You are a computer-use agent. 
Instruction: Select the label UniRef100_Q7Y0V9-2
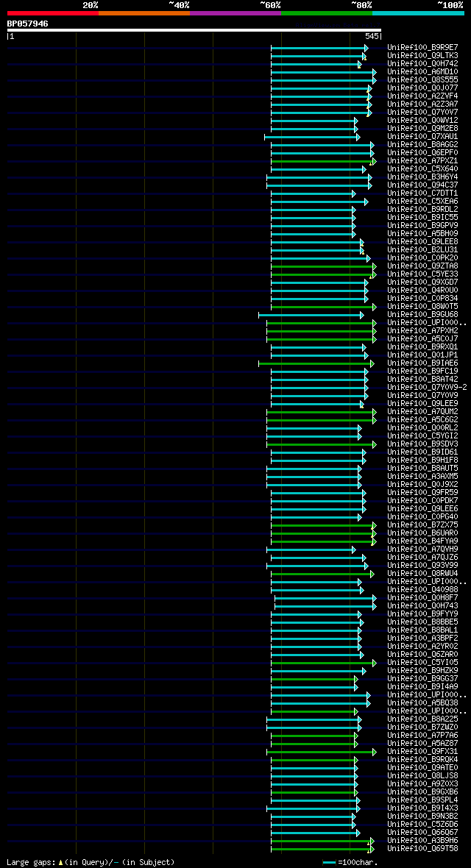pyautogui.click(x=428, y=387)
